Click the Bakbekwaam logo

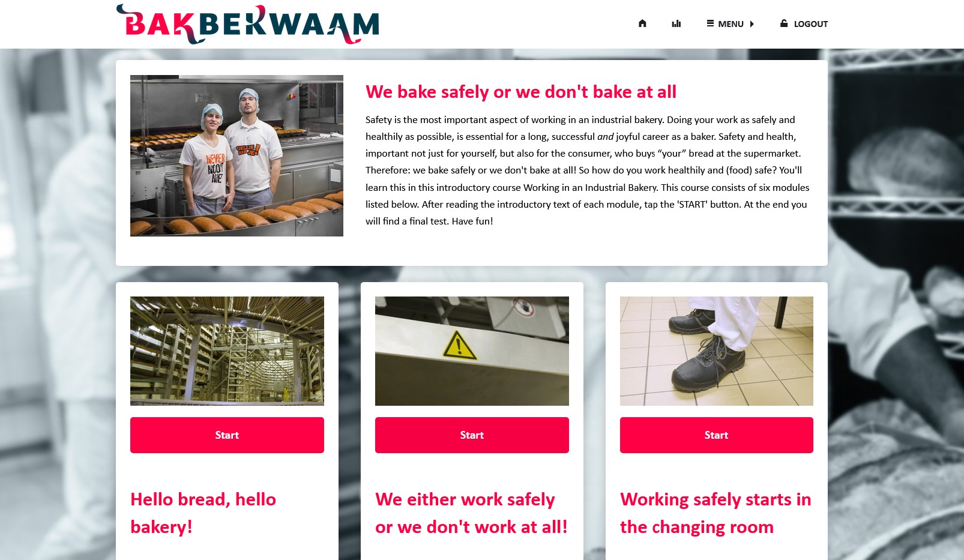pyautogui.click(x=247, y=24)
